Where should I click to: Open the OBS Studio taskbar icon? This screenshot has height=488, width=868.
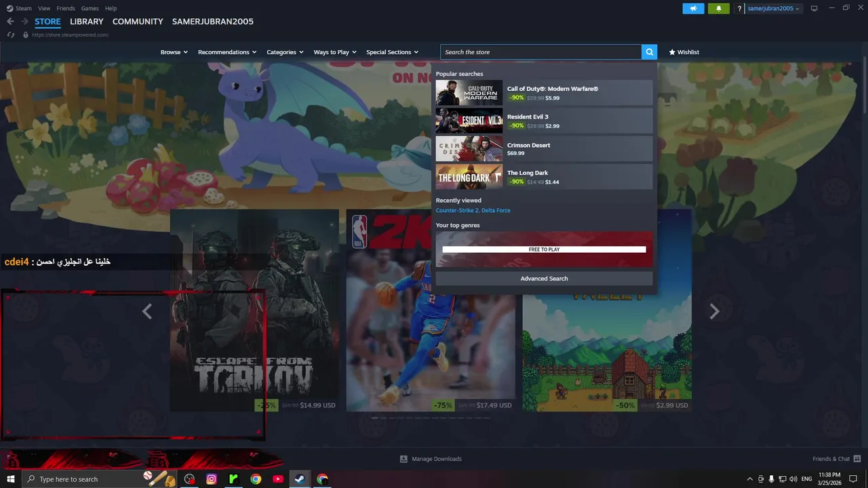pyautogui.click(x=189, y=479)
